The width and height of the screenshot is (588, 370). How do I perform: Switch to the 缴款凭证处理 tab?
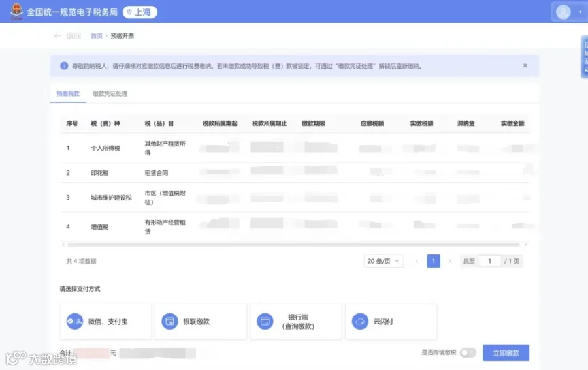110,93
